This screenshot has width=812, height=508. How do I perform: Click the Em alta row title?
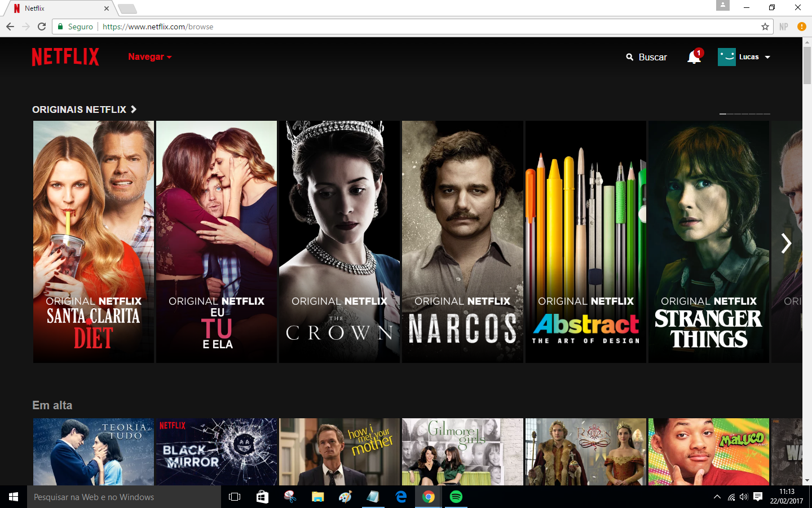pyautogui.click(x=52, y=405)
